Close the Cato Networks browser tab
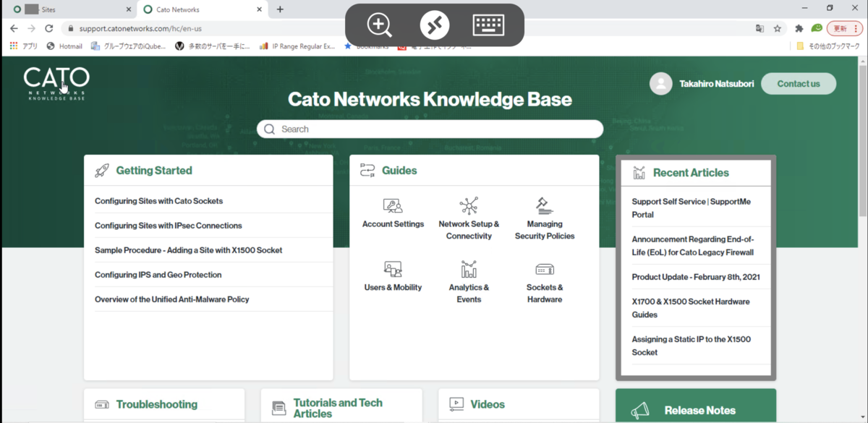The width and height of the screenshot is (868, 423). pyautogui.click(x=258, y=9)
